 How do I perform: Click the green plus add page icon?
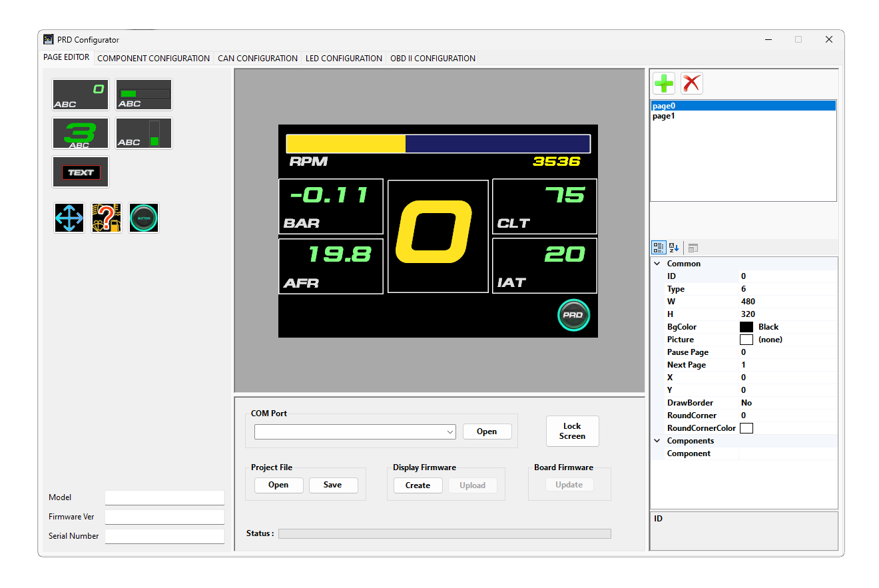point(664,83)
